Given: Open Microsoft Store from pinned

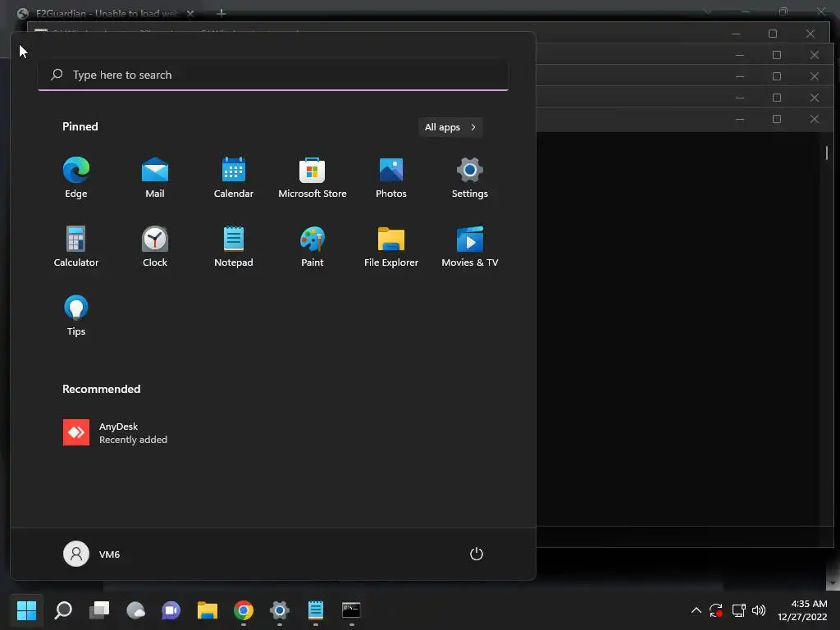Looking at the screenshot, I should point(313,178).
